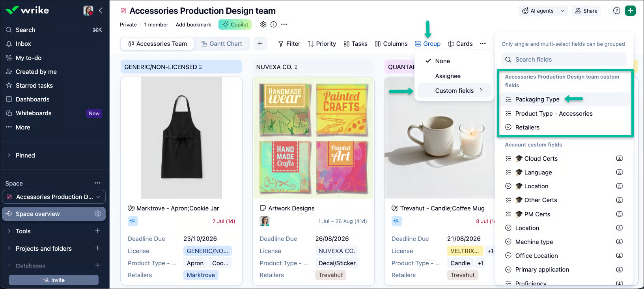The height and width of the screenshot is (289, 644).
Task: Group by Primary application field
Action: pyautogui.click(x=564, y=269)
